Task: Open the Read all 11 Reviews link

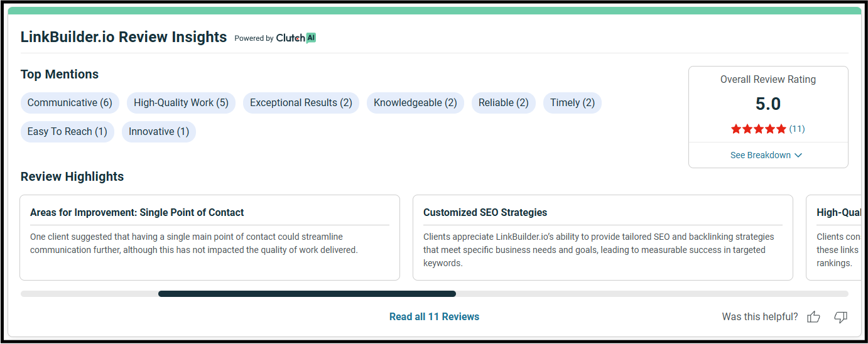Action: pos(434,317)
